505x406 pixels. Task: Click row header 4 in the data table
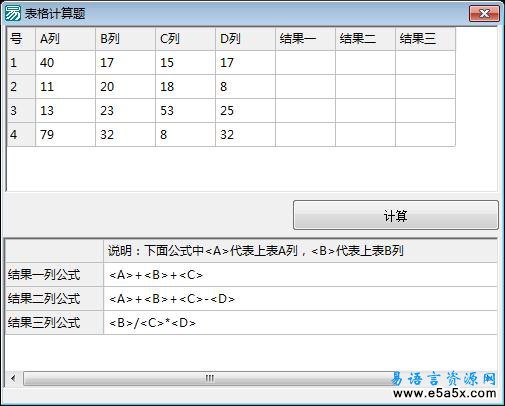pos(21,135)
